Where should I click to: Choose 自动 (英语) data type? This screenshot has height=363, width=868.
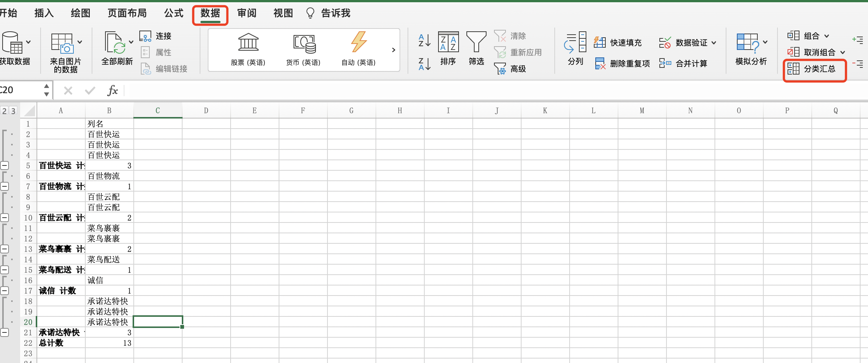click(x=359, y=50)
